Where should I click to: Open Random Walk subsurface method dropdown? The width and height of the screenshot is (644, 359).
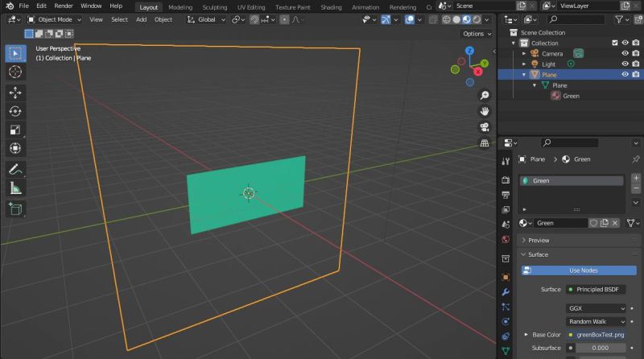tap(596, 322)
